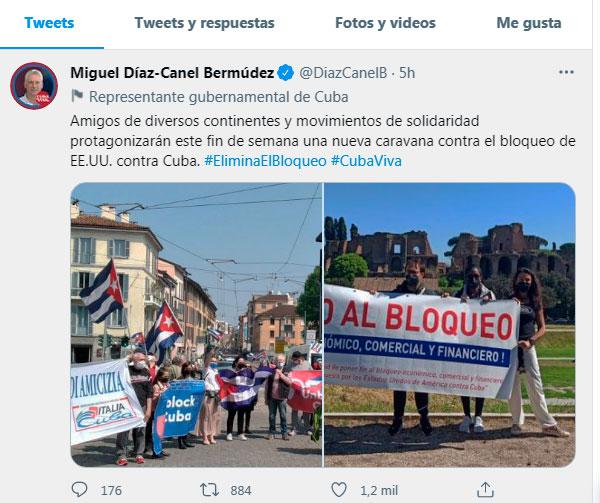Like the tweet with heart icon
The image size is (600, 503).
click(x=339, y=490)
